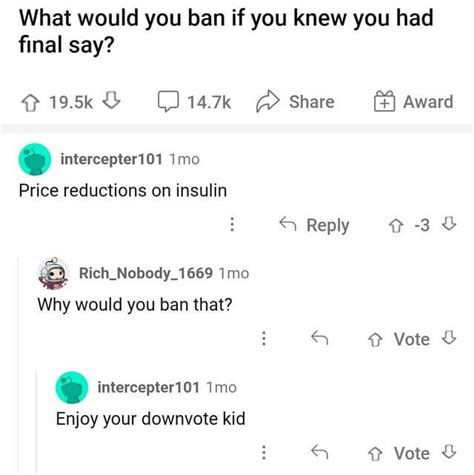This screenshot has width=474, height=475.
Task: Reply to 'Enjoy your downvote kid' comment
Action: [320, 452]
